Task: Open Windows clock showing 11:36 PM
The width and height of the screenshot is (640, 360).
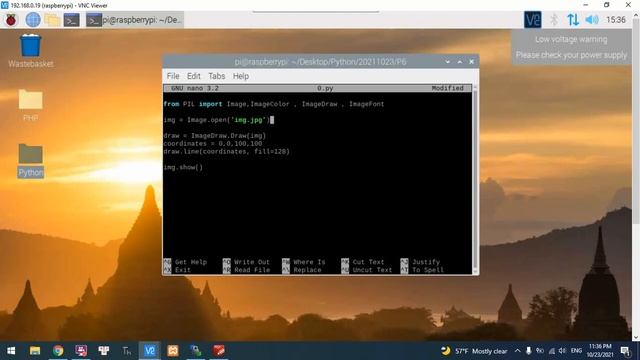Action: [x=600, y=351]
